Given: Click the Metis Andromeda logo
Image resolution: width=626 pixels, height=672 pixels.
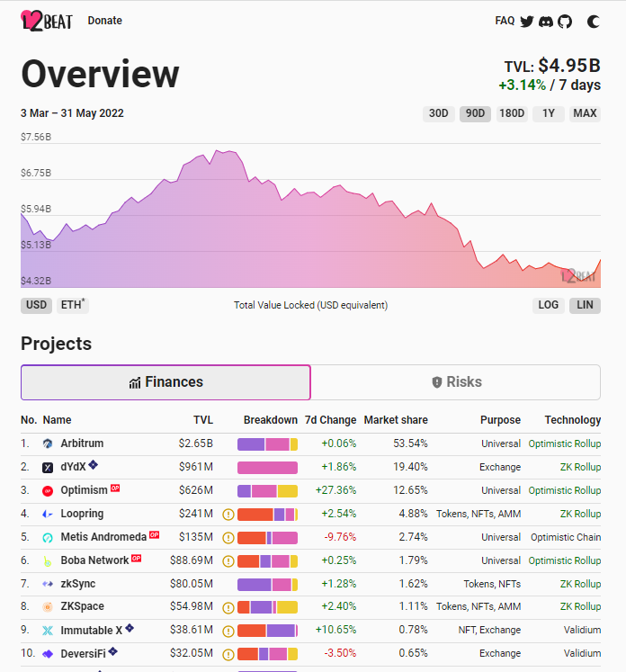Looking at the screenshot, I should pyautogui.click(x=48, y=537).
